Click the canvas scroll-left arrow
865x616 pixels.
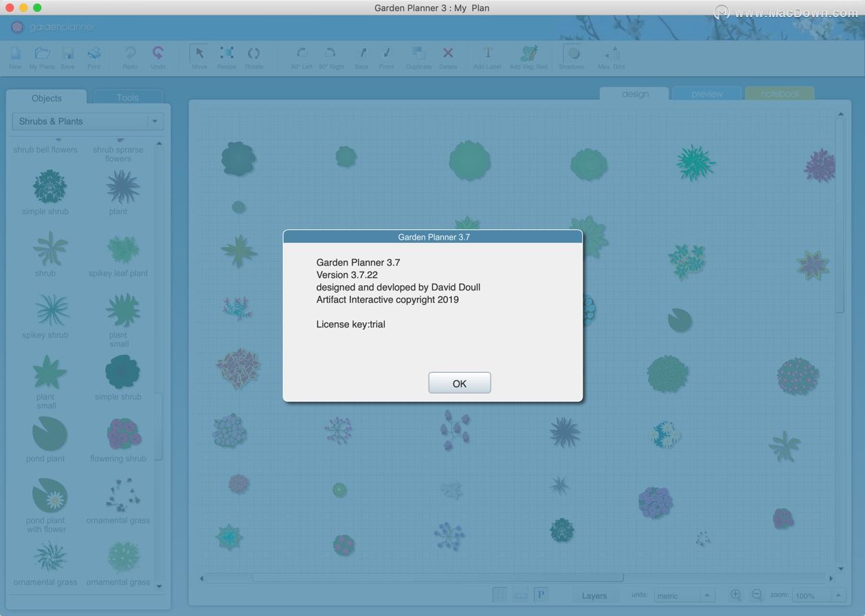(201, 578)
